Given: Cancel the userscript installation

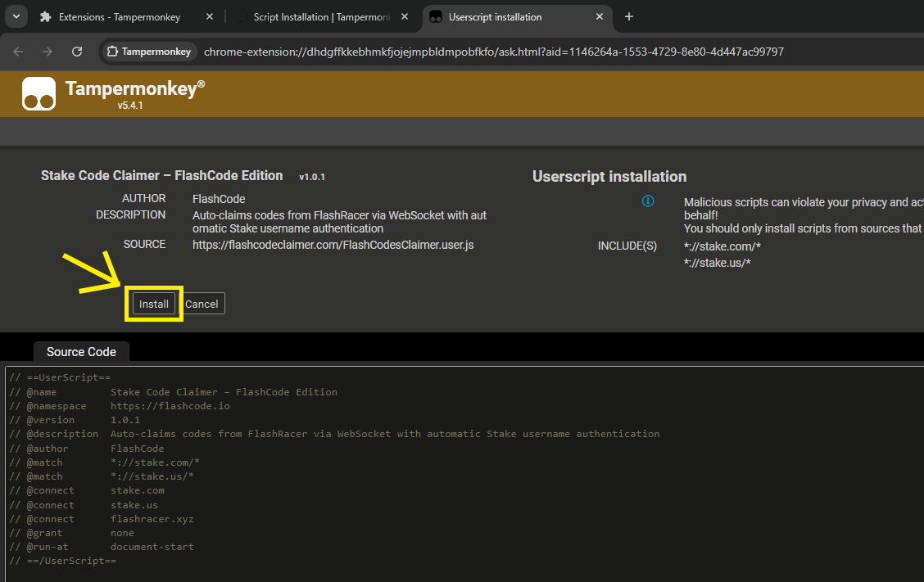Looking at the screenshot, I should (x=202, y=303).
